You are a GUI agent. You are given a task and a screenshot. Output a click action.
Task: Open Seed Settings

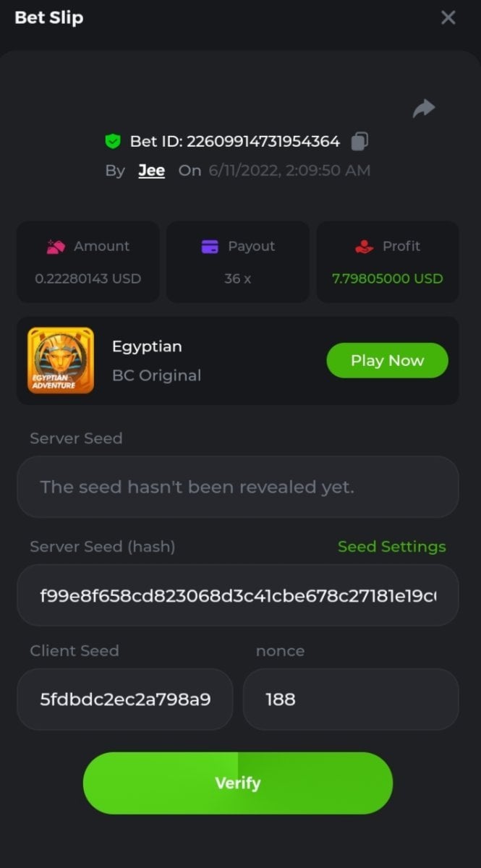coord(391,547)
